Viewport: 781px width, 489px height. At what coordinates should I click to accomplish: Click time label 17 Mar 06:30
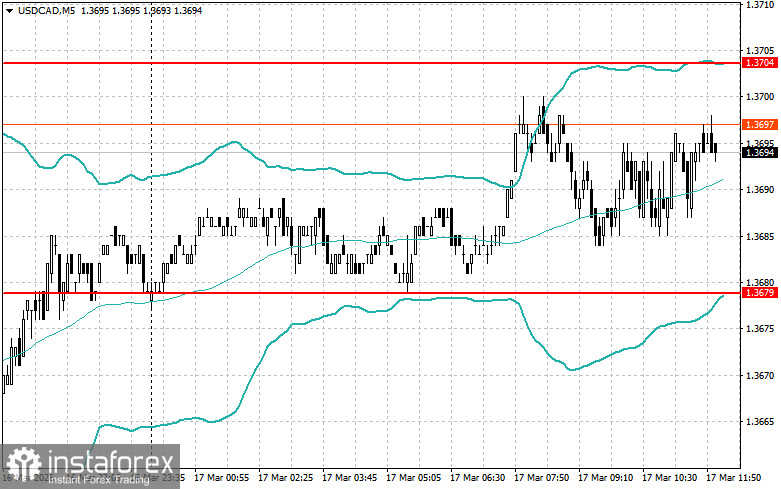(x=477, y=478)
